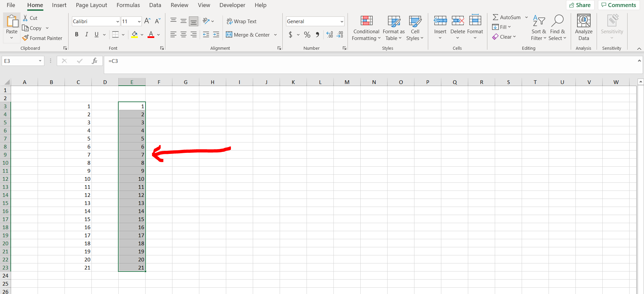Viewport: 644px width, 294px height.
Task: Expand Merge & Center dropdown arrow
Action: click(x=275, y=35)
